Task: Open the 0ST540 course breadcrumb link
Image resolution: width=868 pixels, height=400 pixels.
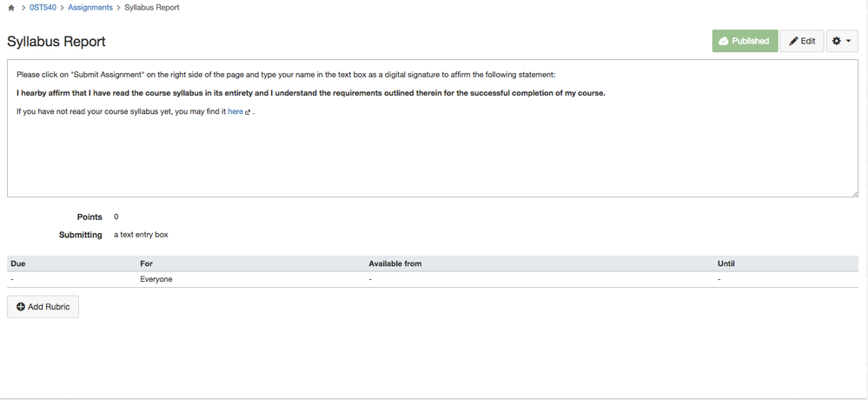Action: (43, 8)
